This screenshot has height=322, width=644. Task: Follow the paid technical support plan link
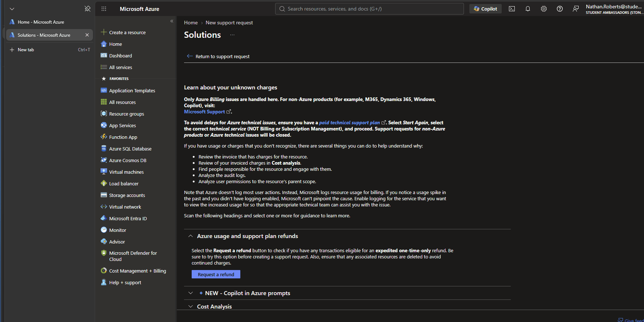point(349,122)
